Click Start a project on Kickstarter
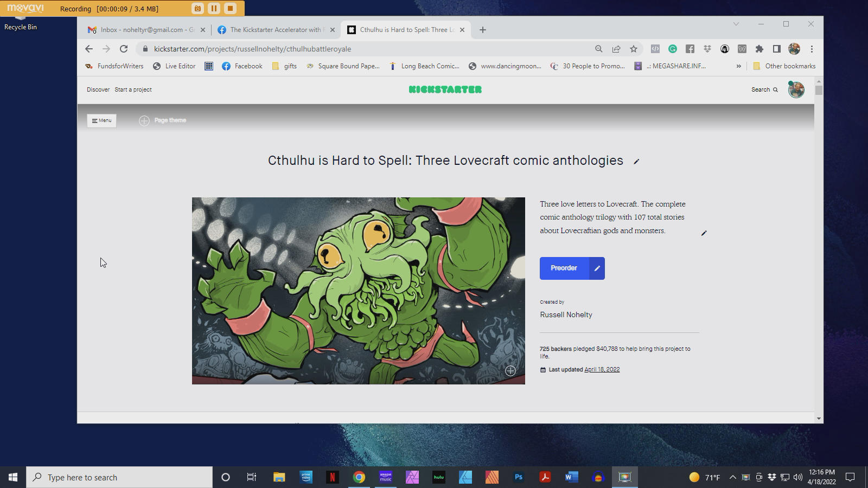This screenshot has width=868, height=488. [x=133, y=89]
